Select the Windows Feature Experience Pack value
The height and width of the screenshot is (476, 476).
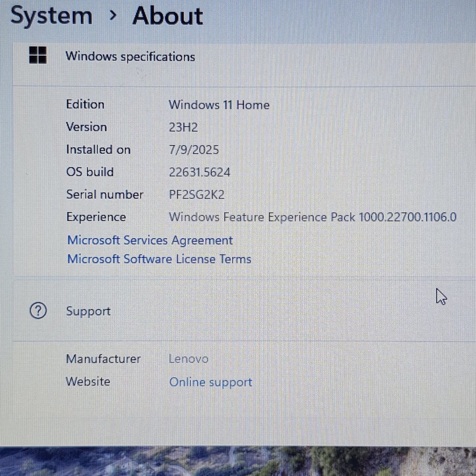coord(312,217)
